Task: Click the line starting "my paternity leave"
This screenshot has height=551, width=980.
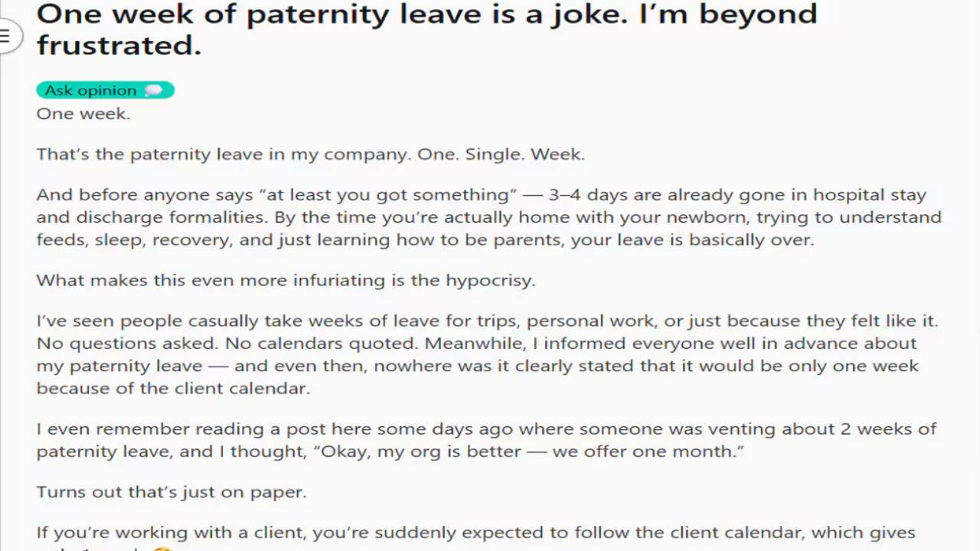Action: pos(477,366)
